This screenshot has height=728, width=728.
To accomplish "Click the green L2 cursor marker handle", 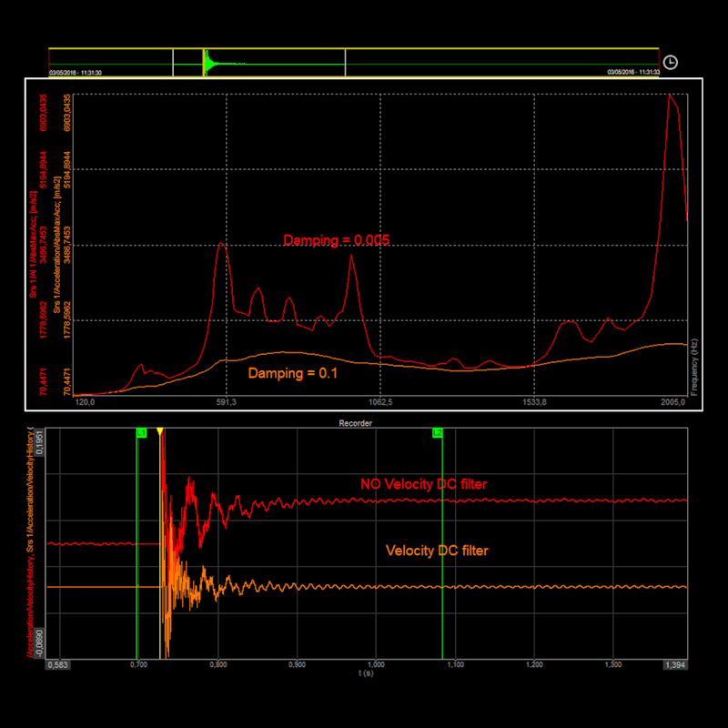I will [x=437, y=431].
